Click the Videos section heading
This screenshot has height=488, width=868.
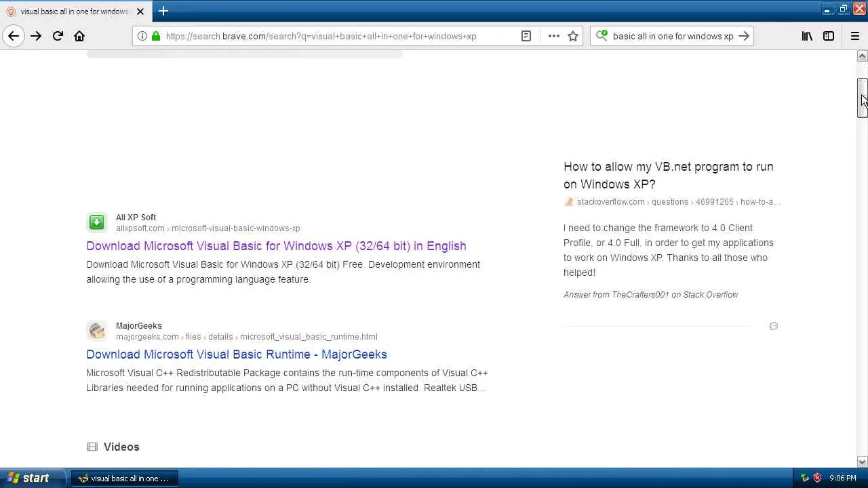(121, 447)
